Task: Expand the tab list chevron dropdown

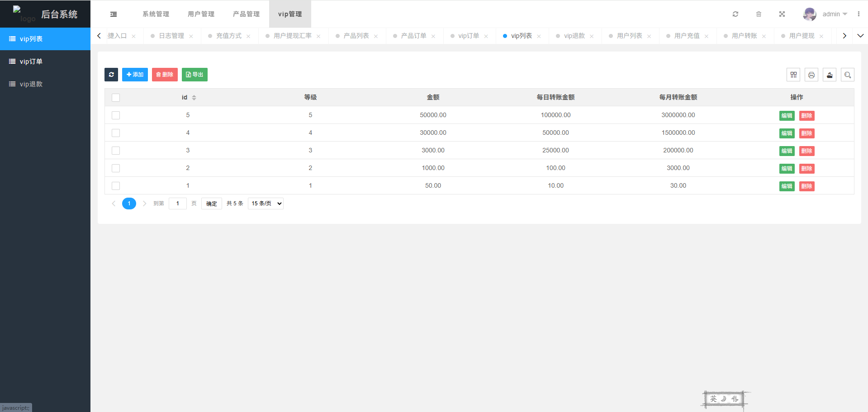Action: click(860, 36)
